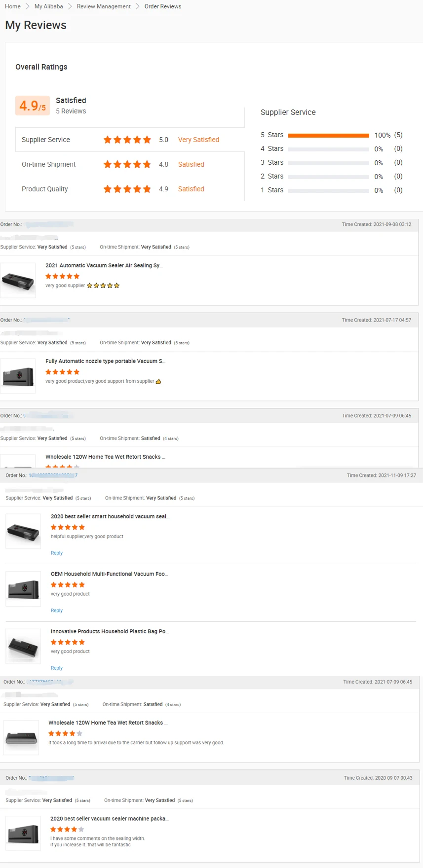
Task: Reply to Innovative Products Household Plastic Bag review
Action: pyautogui.click(x=57, y=668)
